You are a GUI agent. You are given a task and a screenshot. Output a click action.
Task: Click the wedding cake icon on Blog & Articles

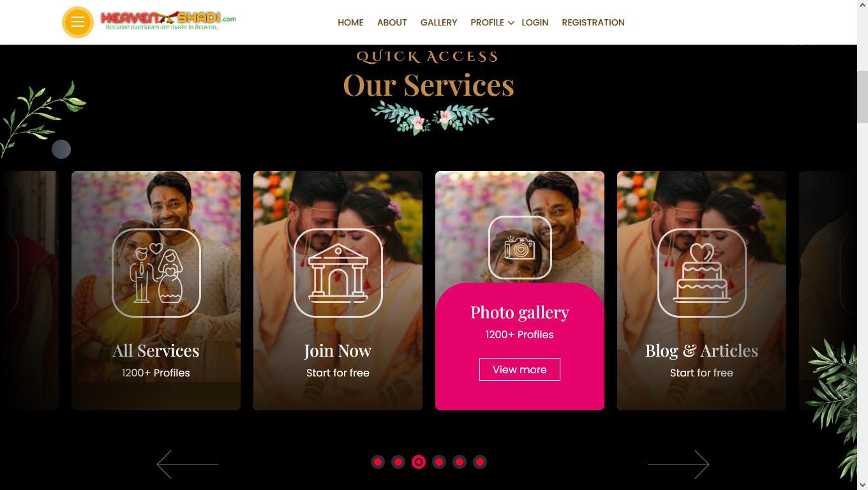click(702, 273)
